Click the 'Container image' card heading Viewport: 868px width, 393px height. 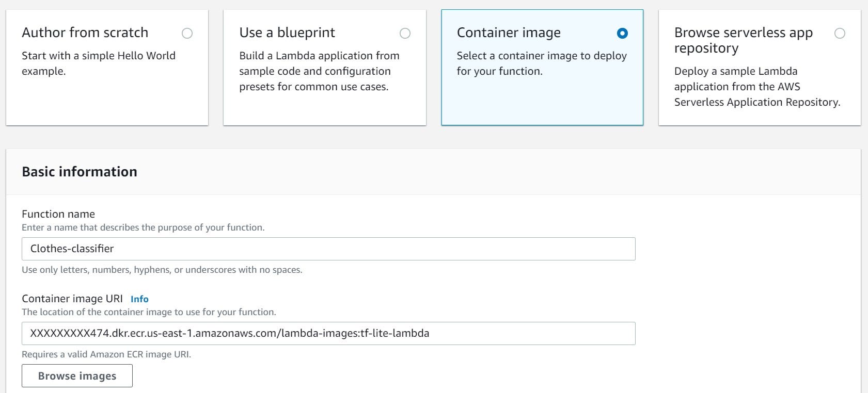point(509,32)
